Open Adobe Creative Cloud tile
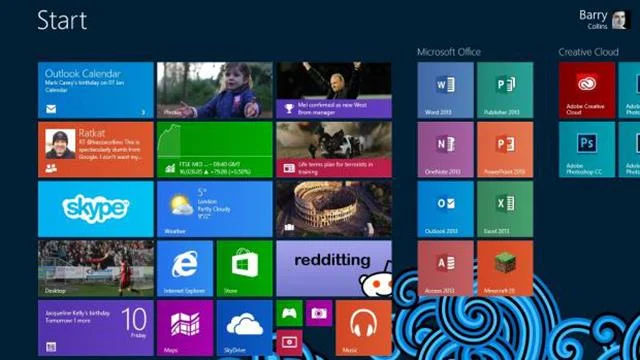Screen dimensions: 640x360 click(x=587, y=90)
